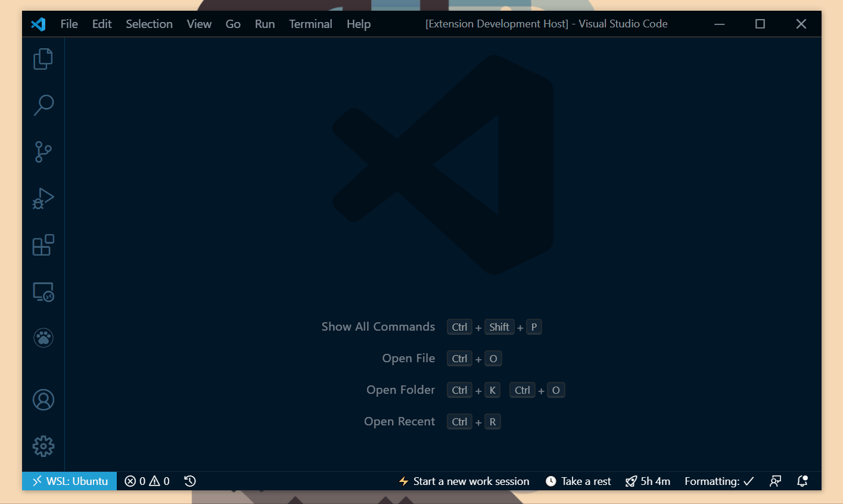Open the Terminal menu
843x504 pixels.
[x=310, y=24]
